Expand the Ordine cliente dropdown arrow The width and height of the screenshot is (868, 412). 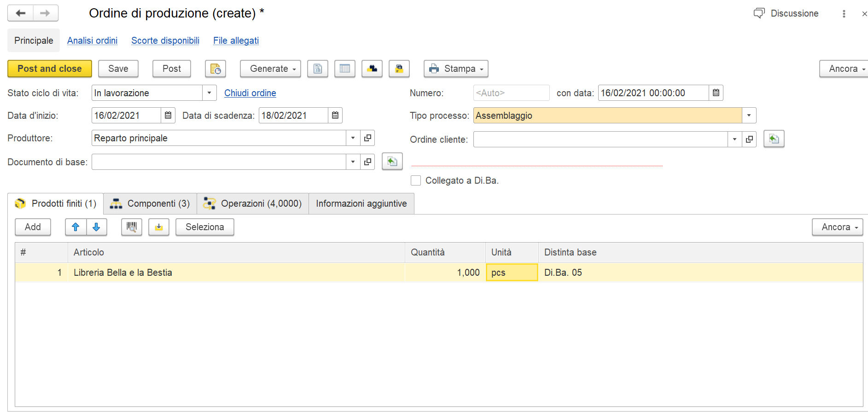click(735, 139)
